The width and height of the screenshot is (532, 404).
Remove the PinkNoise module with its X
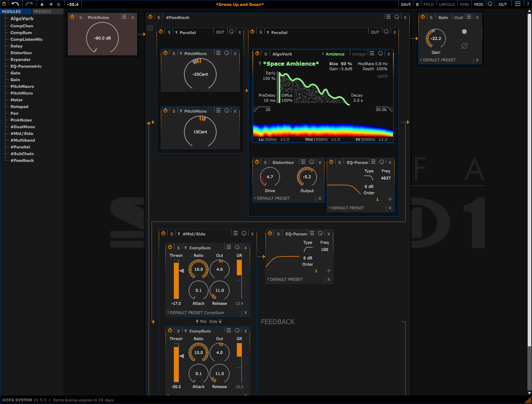[133, 17]
